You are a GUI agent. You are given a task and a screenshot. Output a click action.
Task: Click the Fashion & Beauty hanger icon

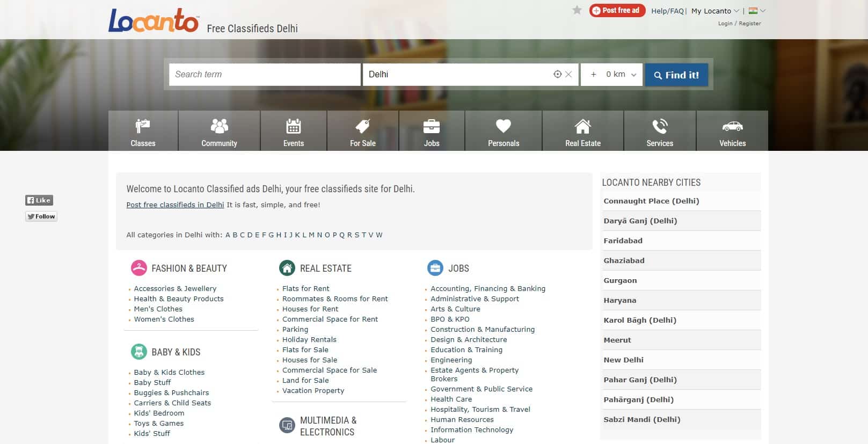[x=139, y=268]
